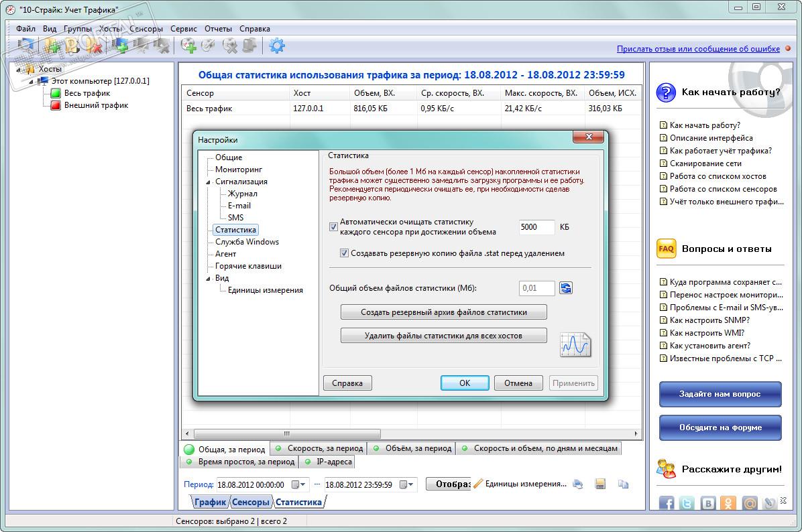Open settings via the blue gear icon

coord(277,46)
